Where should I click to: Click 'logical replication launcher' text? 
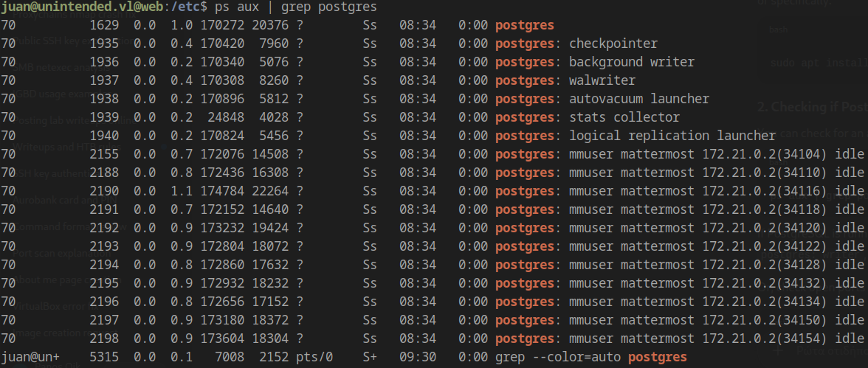pyautogui.click(x=672, y=136)
